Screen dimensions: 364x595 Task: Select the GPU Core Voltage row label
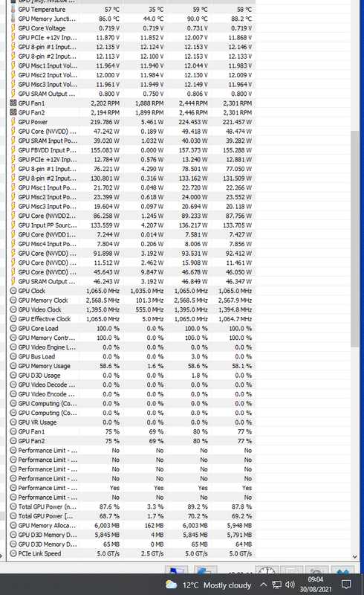coord(42,28)
